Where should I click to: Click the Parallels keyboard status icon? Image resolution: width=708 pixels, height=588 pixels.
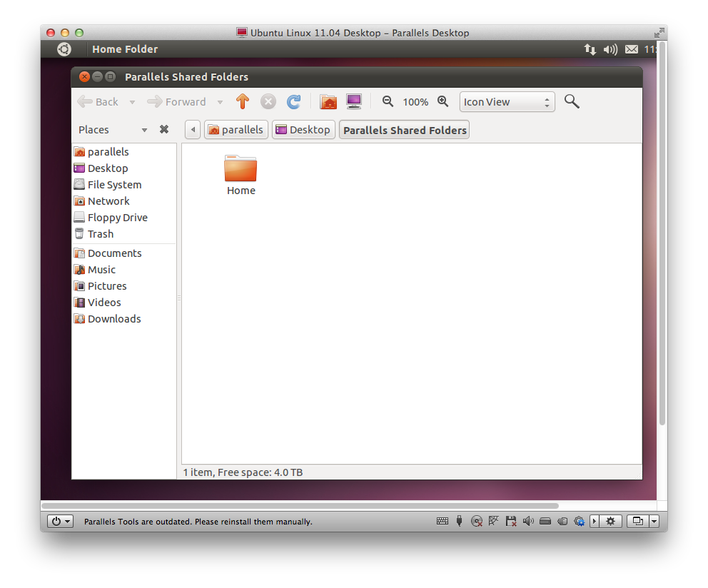[442, 521]
